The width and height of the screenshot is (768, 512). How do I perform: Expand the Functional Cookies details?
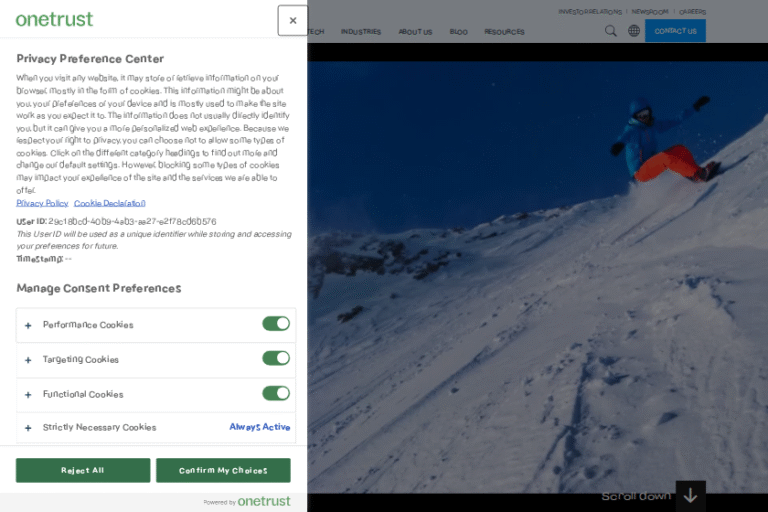tap(28, 394)
